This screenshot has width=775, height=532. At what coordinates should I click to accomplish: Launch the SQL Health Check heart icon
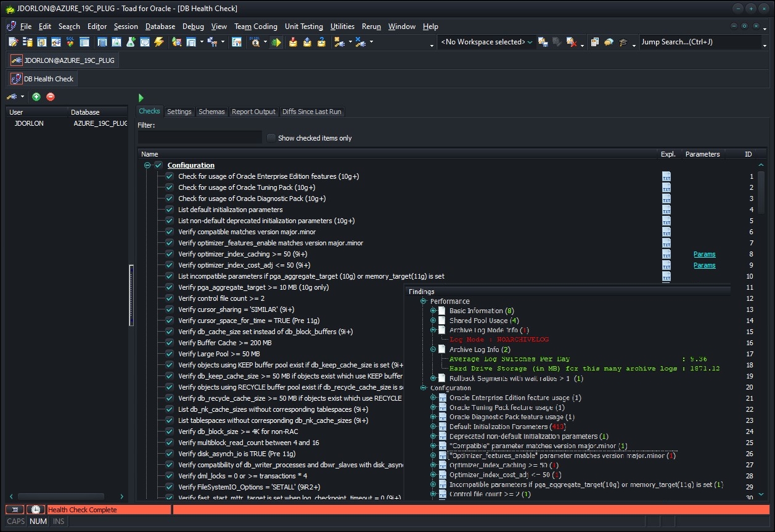coord(70,42)
